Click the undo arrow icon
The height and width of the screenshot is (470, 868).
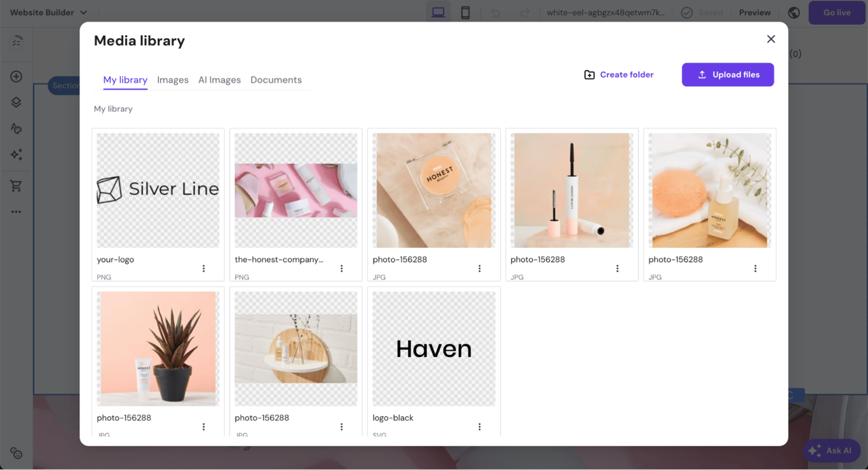point(495,11)
